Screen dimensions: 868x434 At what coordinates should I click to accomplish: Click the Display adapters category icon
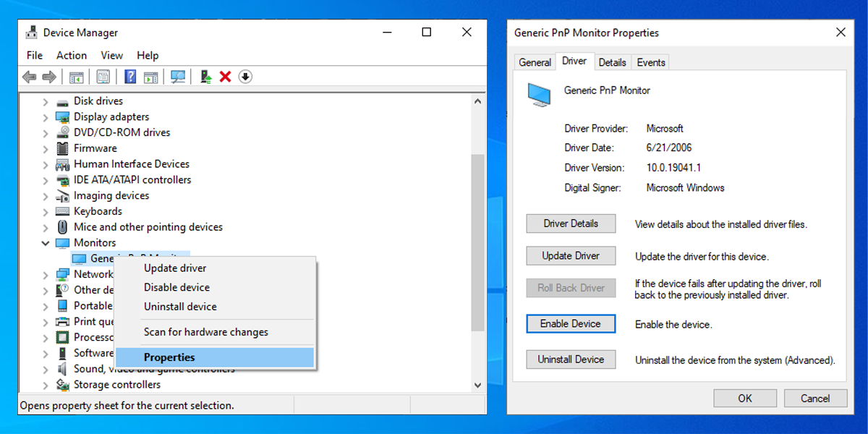click(x=63, y=117)
